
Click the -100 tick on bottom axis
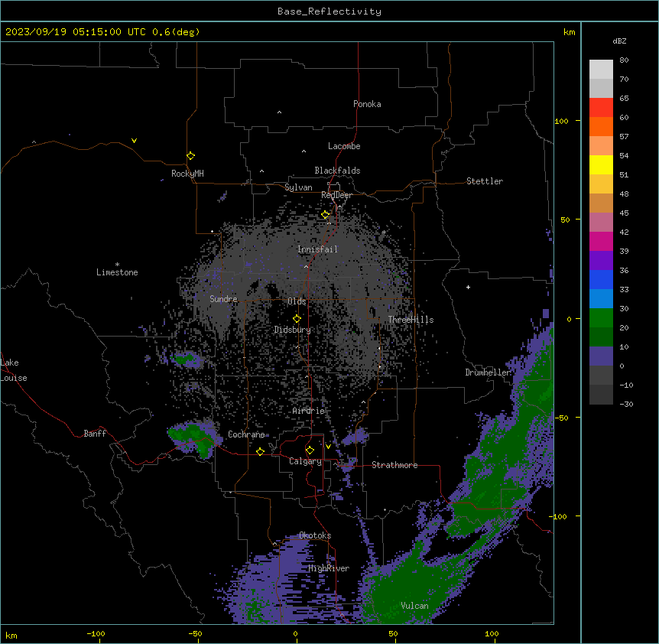(96, 634)
